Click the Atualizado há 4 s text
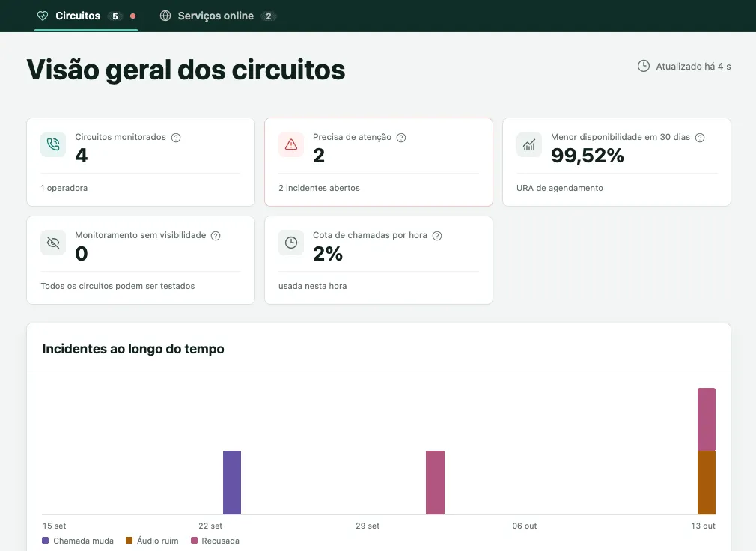 [x=693, y=67]
